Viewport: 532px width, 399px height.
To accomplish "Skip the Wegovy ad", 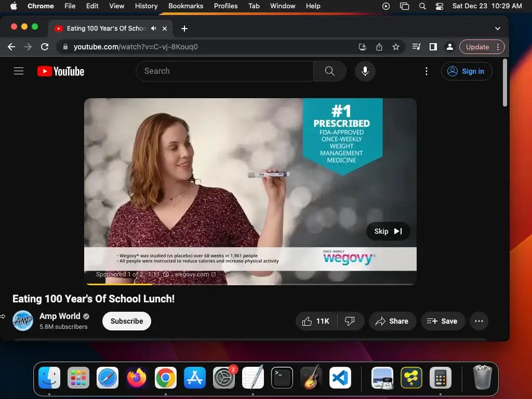I will coord(388,231).
